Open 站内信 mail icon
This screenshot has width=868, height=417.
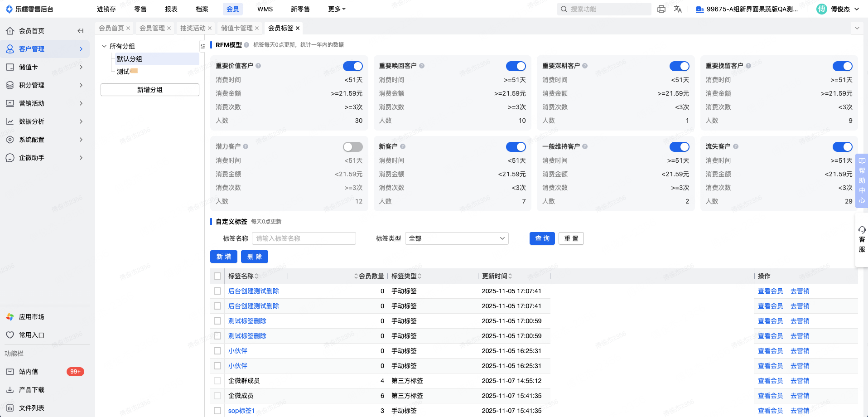[x=10, y=372]
